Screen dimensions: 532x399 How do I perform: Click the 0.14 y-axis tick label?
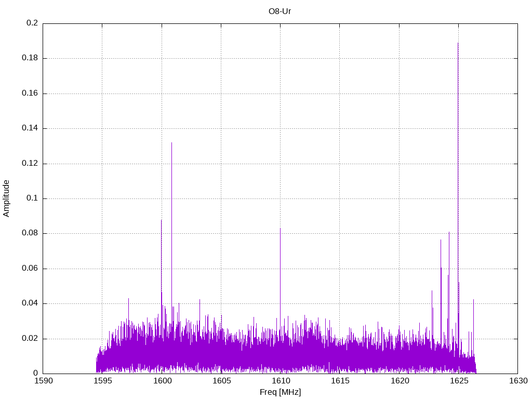pos(30,128)
